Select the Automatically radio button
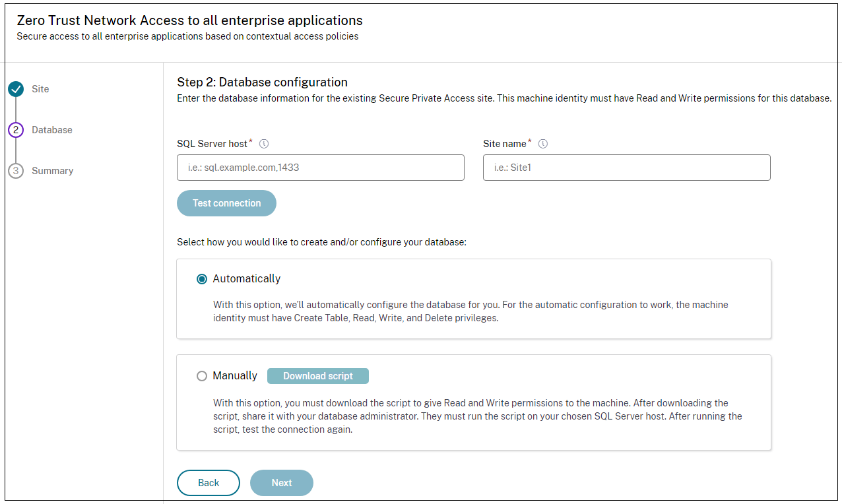 [x=202, y=279]
